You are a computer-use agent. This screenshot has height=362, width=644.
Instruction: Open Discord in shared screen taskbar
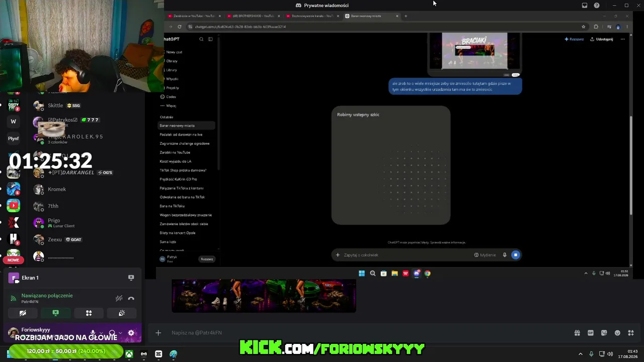tap(417, 274)
